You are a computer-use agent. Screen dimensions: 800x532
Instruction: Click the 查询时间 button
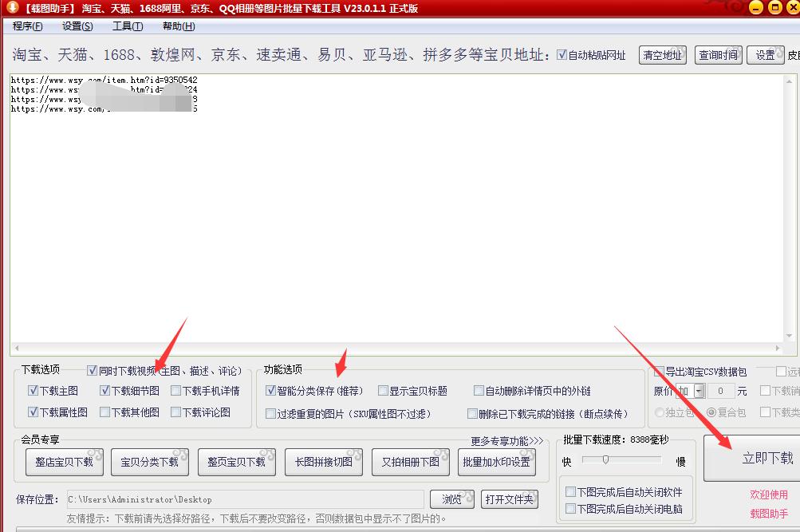tap(717, 54)
